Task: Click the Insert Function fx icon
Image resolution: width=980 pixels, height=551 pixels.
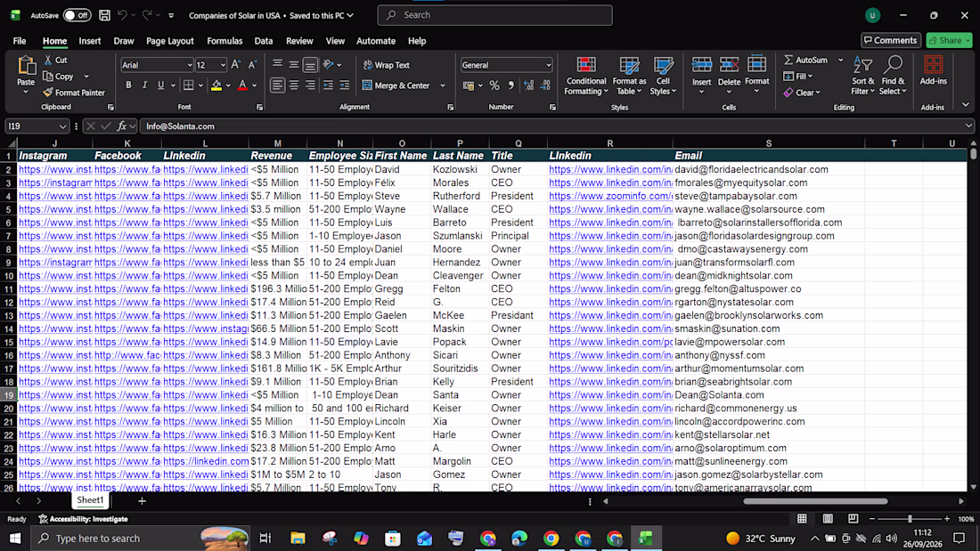Action: 122,126
